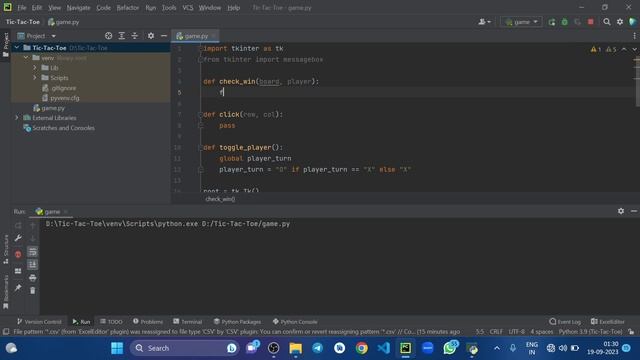The width and height of the screenshot is (640, 360).
Task: Click the Select Opened File target icon
Action: tap(109, 36)
